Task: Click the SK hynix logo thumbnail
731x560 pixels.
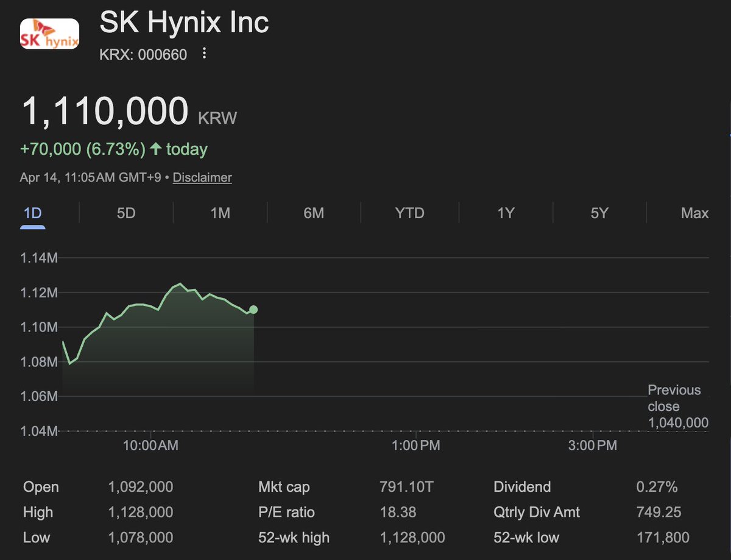Action: tap(49, 34)
